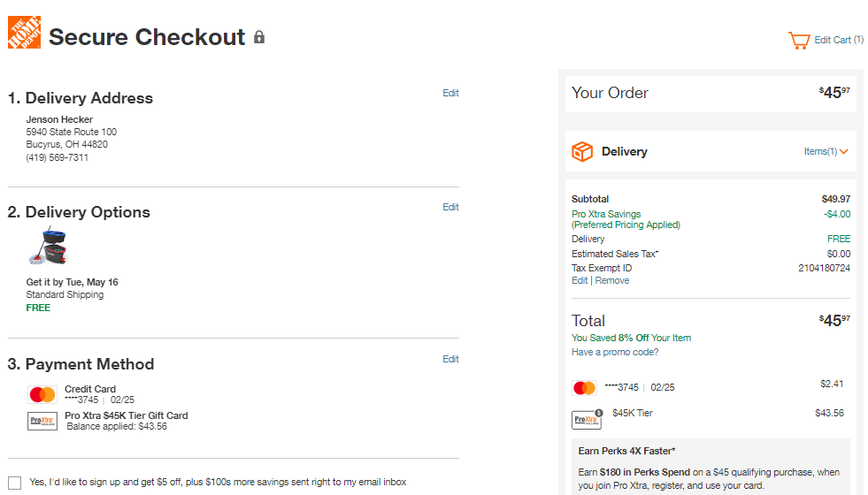Click the Home Depot logo
The image size is (868, 495).
pyautogui.click(x=25, y=33)
